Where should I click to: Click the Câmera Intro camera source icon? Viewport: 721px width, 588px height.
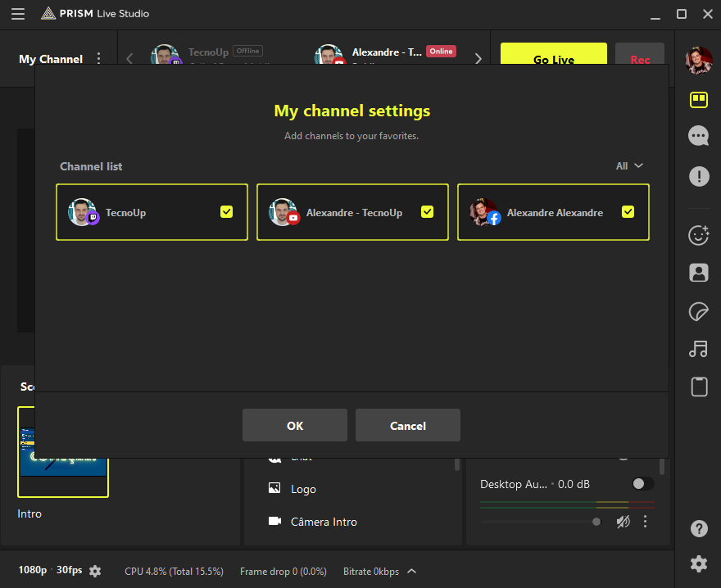(x=274, y=521)
